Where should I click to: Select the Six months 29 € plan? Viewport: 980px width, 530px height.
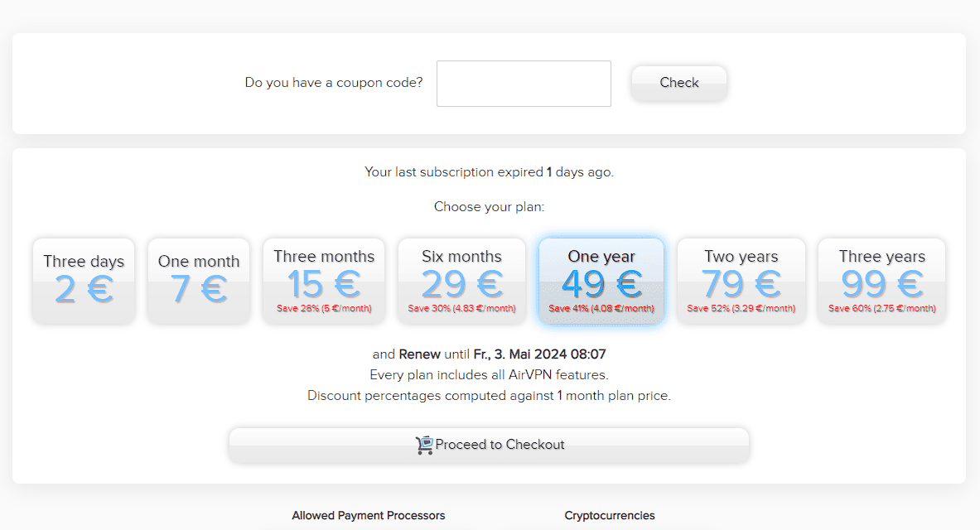coord(461,280)
